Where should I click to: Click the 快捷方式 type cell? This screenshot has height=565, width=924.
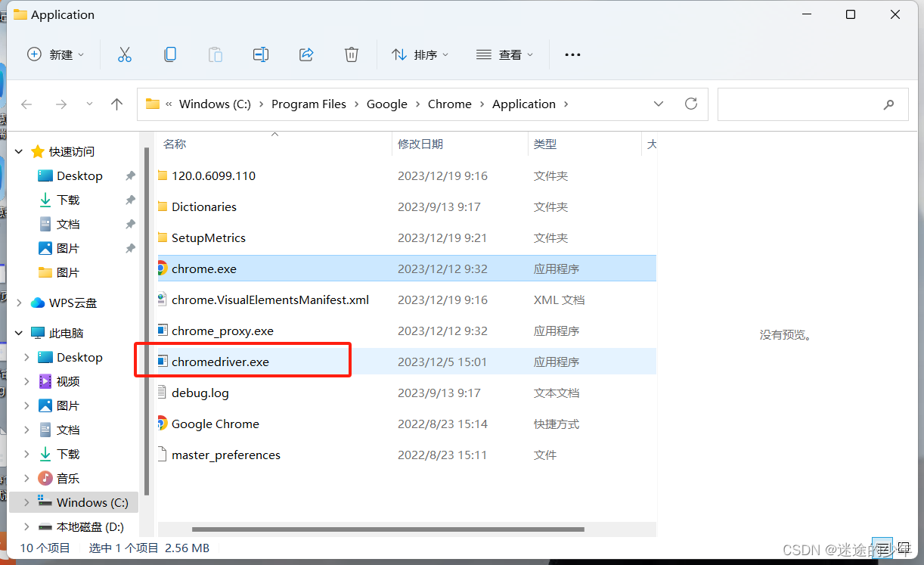click(557, 424)
